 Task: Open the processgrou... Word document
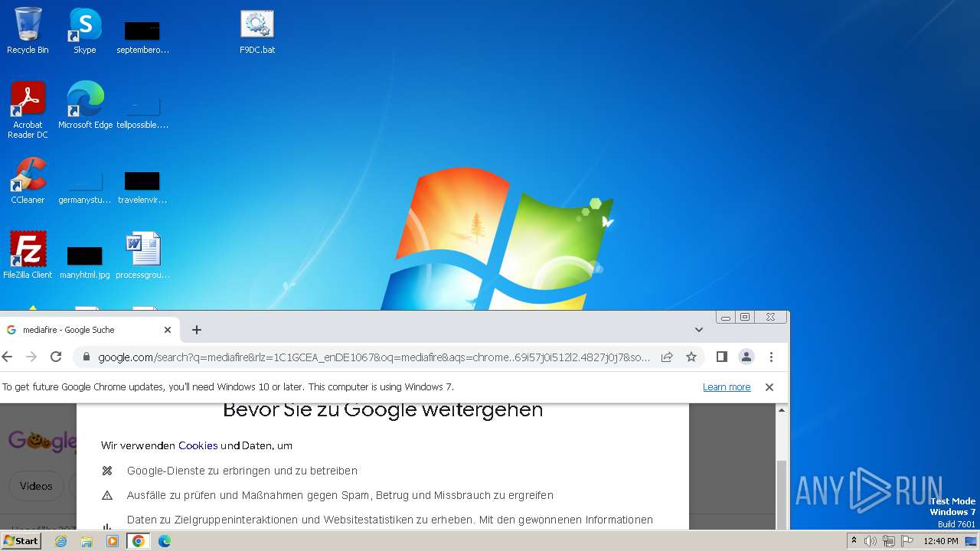[142, 256]
